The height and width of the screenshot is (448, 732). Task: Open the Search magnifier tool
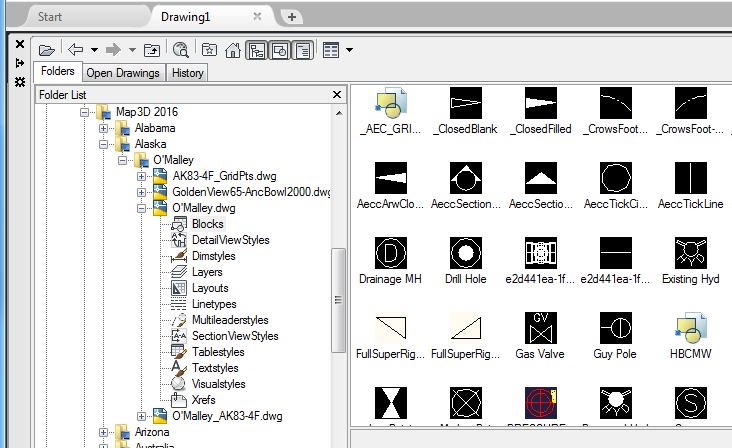coord(180,50)
